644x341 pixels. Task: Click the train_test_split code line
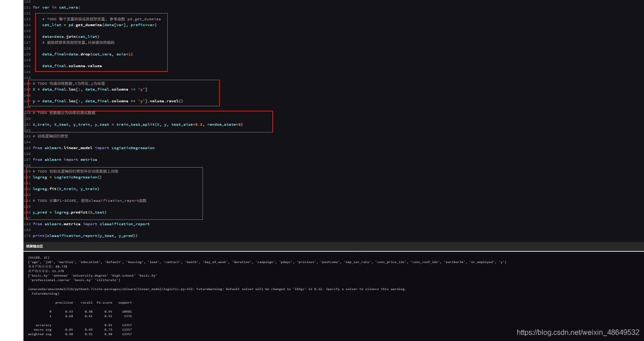tap(138, 125)
